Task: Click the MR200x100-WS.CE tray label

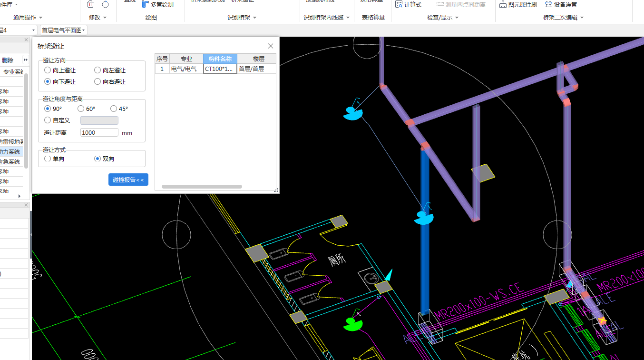Action: [x=479, y=302]
